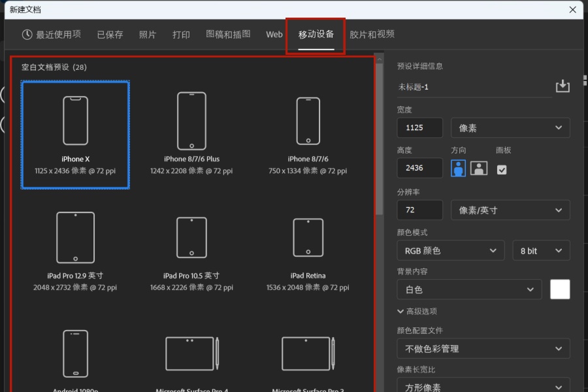Close the 新建文档 dialog
Screen dimensions: 588x392
572,10
